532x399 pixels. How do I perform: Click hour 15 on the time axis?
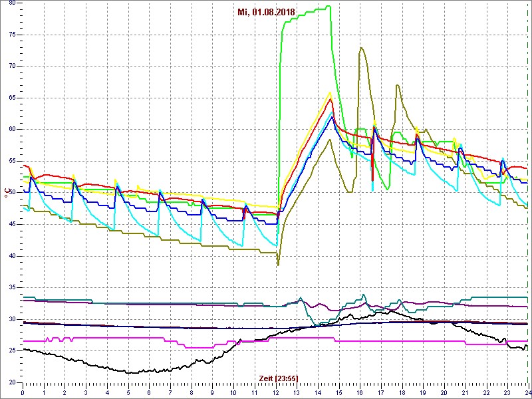click(x=339, y=392)
